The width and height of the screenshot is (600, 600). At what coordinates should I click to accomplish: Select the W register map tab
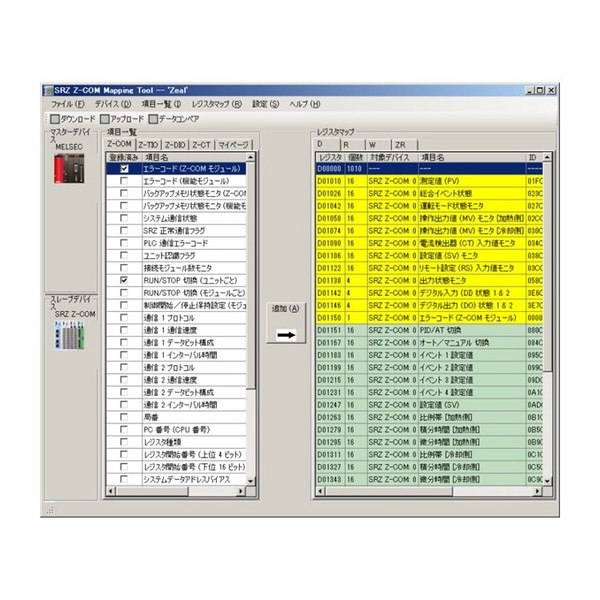378,145
